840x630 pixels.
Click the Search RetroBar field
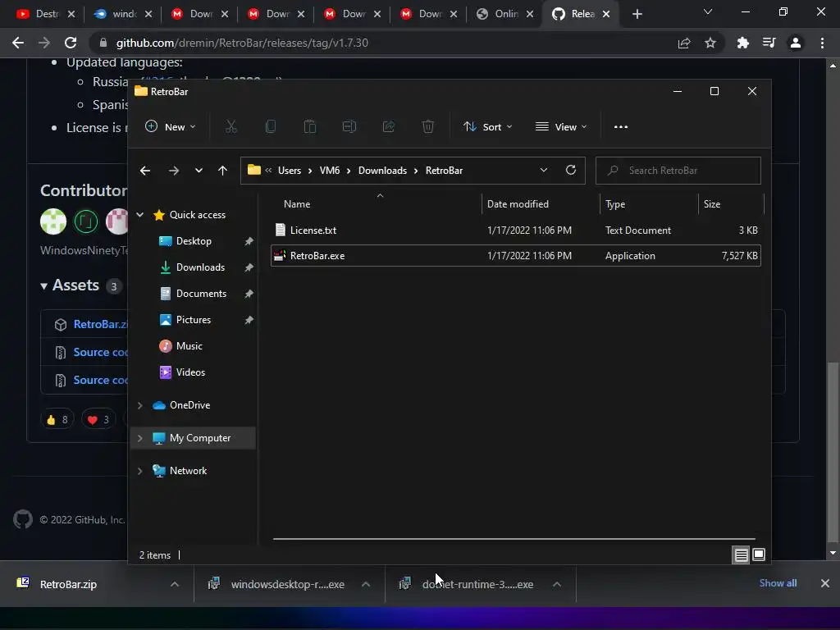click(x=678, y=171)
